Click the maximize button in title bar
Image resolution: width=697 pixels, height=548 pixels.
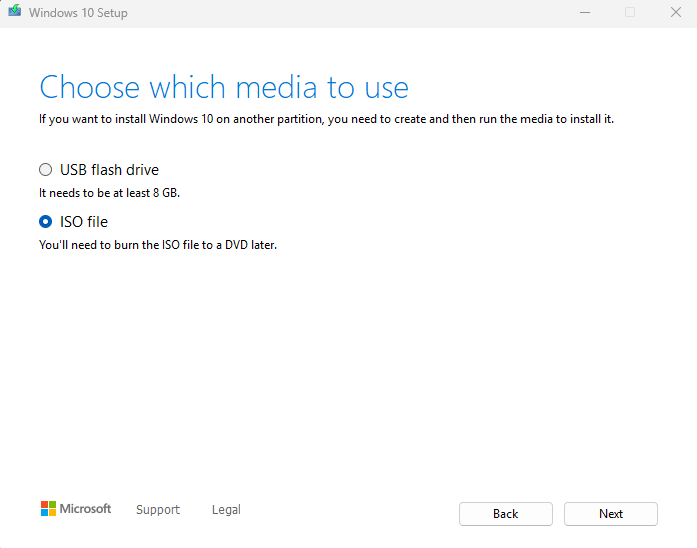(x=630, y=13)
